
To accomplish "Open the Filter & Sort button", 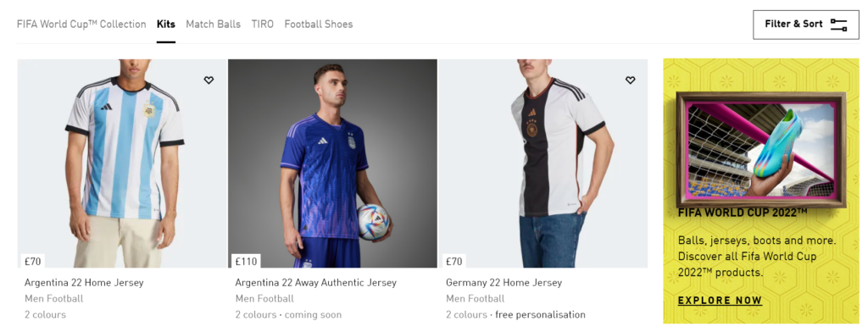I will tap(805, 25).
